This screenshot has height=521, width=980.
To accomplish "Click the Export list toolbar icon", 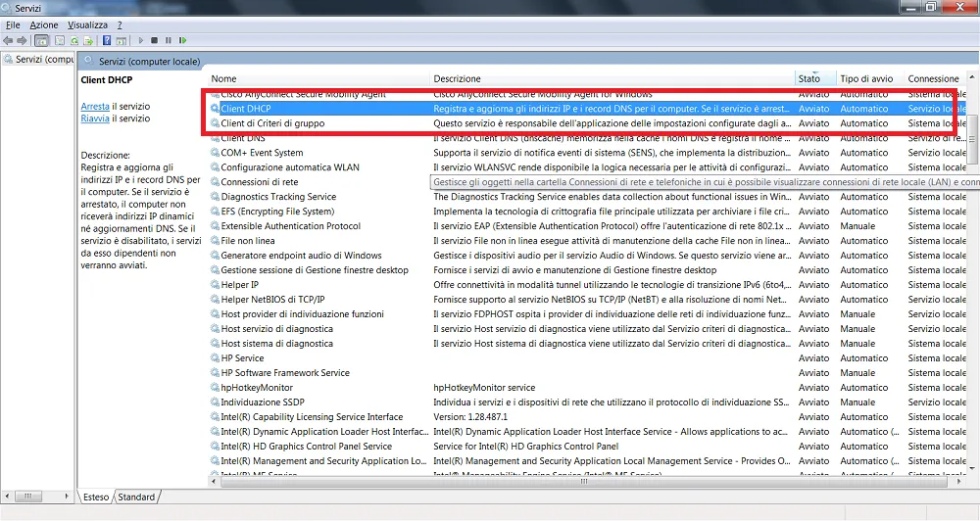I will coord(89,40).
